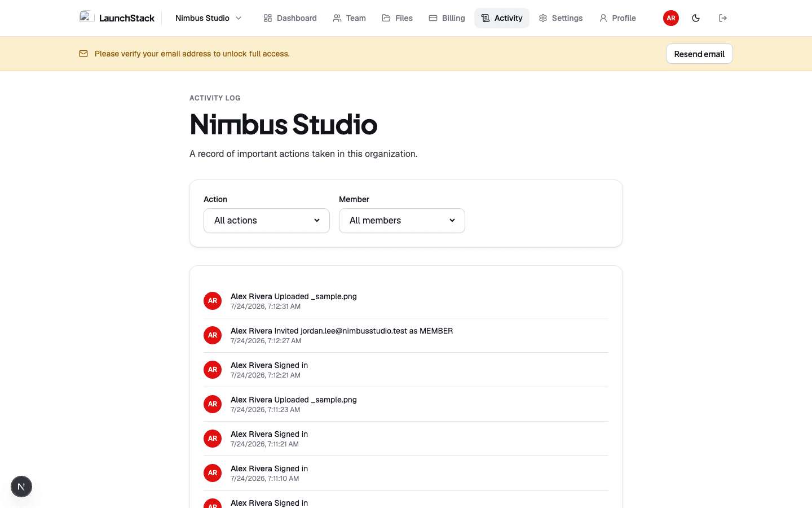Click the Action filter label
Screen dimensions: 812x508
tap(215, 199)
